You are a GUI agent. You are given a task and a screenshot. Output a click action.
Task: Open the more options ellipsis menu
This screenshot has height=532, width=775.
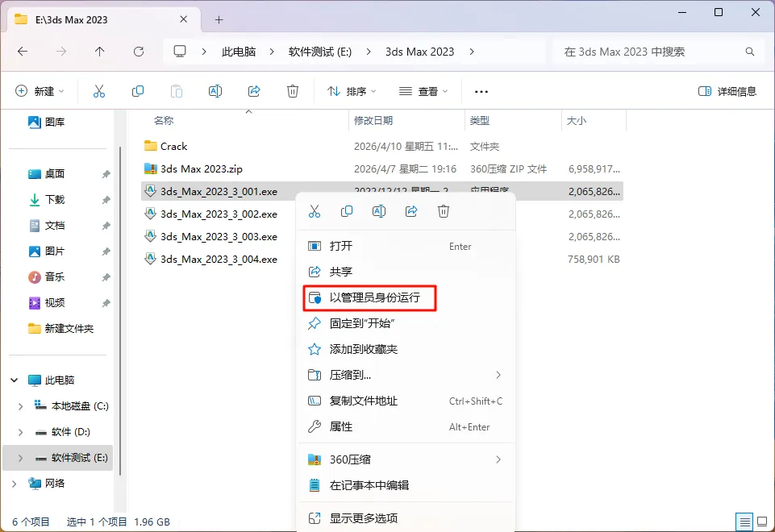click(481, 91)
